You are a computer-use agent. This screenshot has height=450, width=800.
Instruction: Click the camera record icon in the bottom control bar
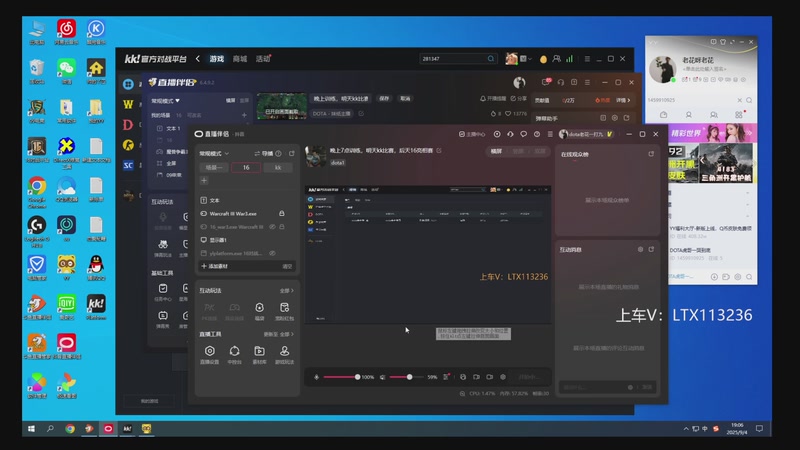pyautogui.click(x=489, y=377)
